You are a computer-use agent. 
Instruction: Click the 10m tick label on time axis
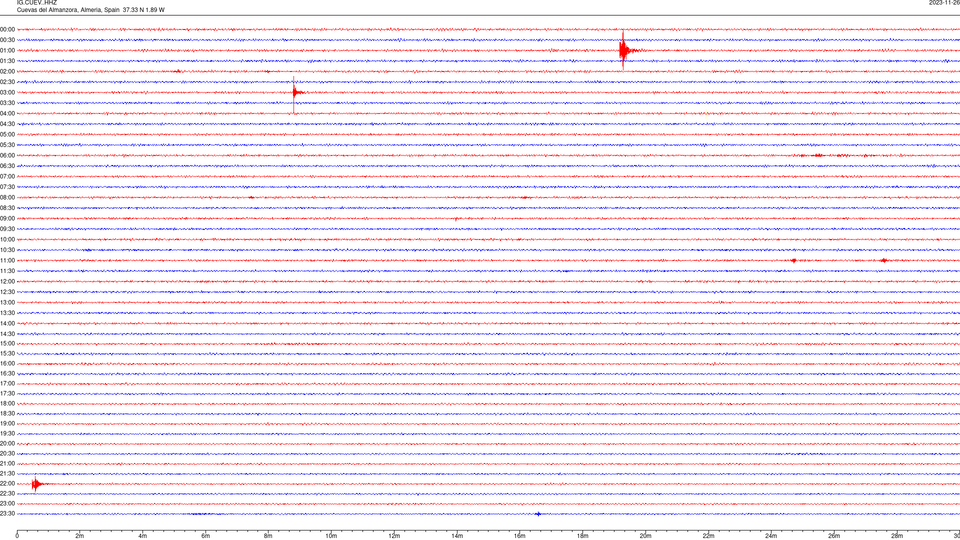click(x=331, y=536)
